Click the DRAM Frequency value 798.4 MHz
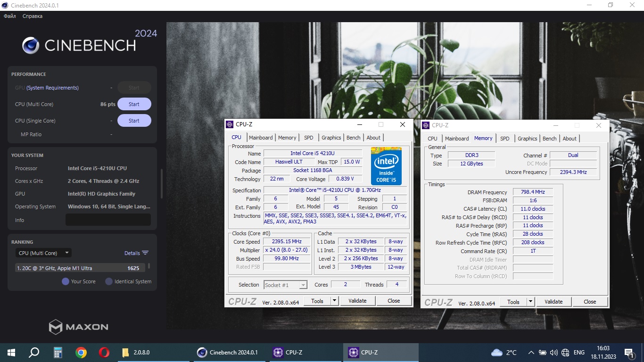This screenshot has width=644, height=362. [532, 192]
